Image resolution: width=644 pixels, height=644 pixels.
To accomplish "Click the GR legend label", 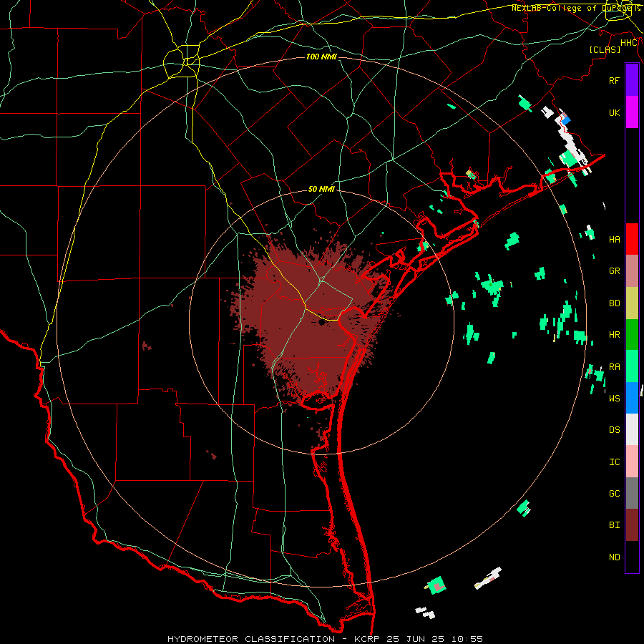I will 614,271.
